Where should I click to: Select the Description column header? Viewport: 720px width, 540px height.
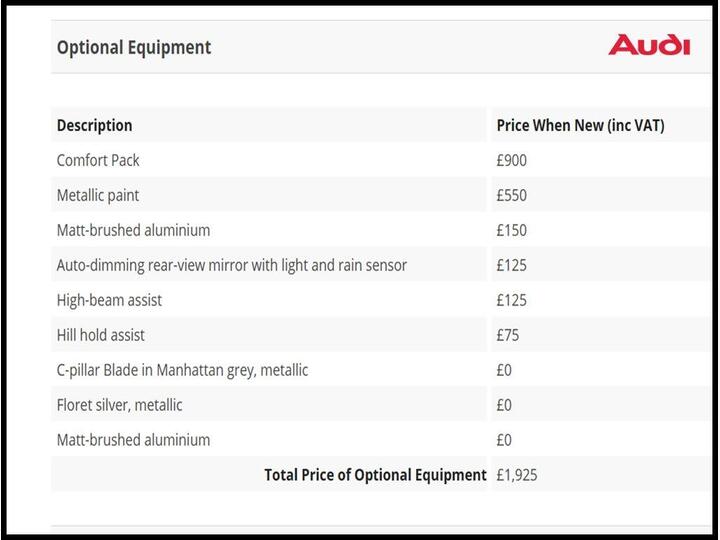pos(95,125)
